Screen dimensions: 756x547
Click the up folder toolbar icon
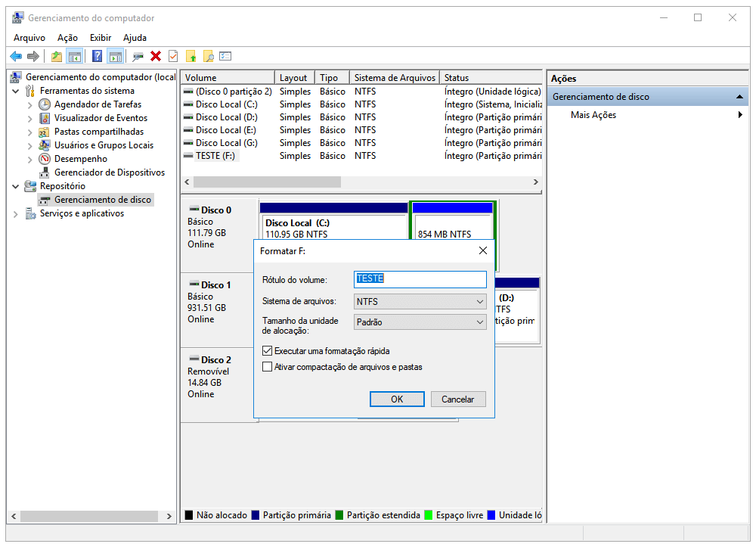56,56
